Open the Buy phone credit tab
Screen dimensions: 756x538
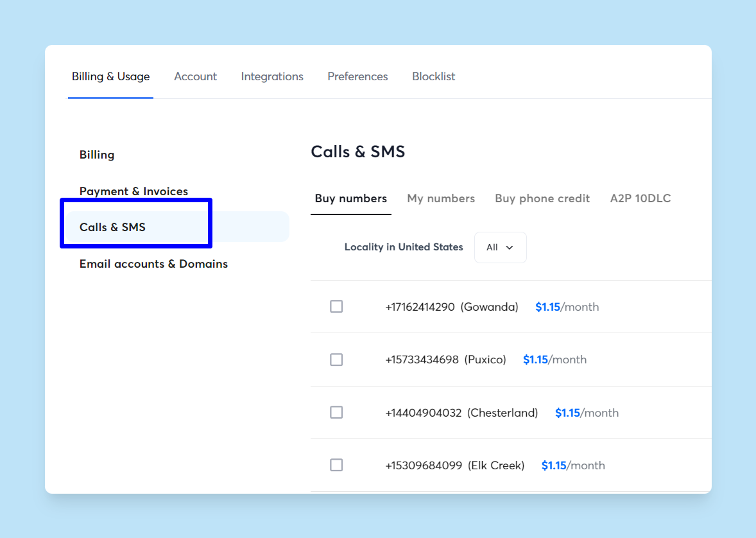pos(542,198)
